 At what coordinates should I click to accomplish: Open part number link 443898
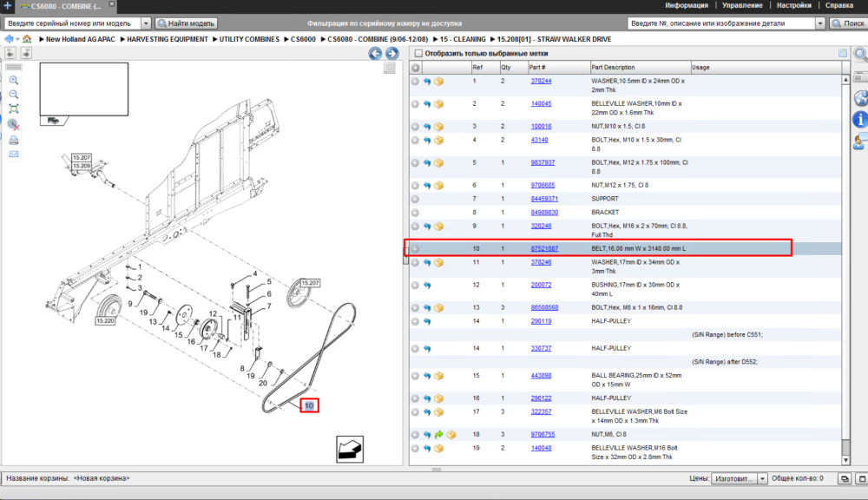(x=541, y=375)
